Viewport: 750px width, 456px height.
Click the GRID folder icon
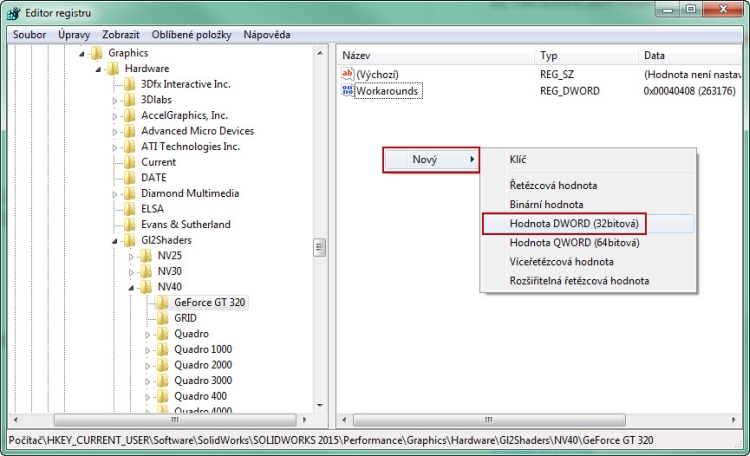pyautogui.click(x=162, y=318)
